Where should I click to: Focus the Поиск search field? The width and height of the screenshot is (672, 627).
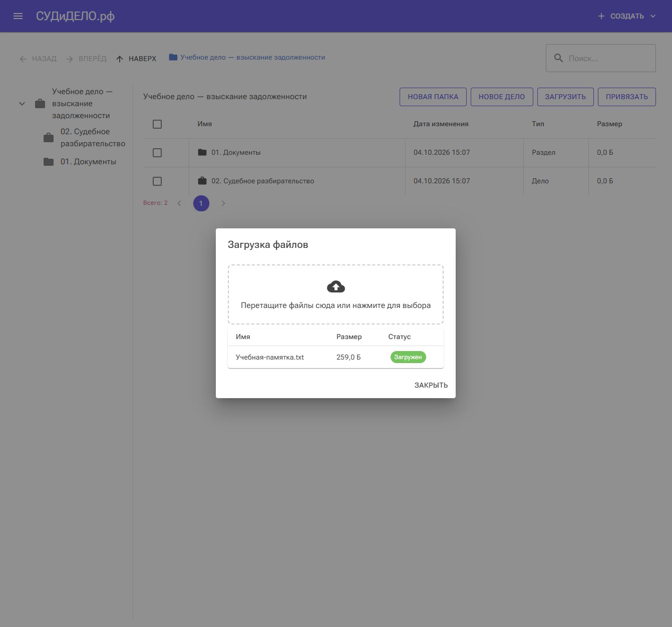pos(600,58)
